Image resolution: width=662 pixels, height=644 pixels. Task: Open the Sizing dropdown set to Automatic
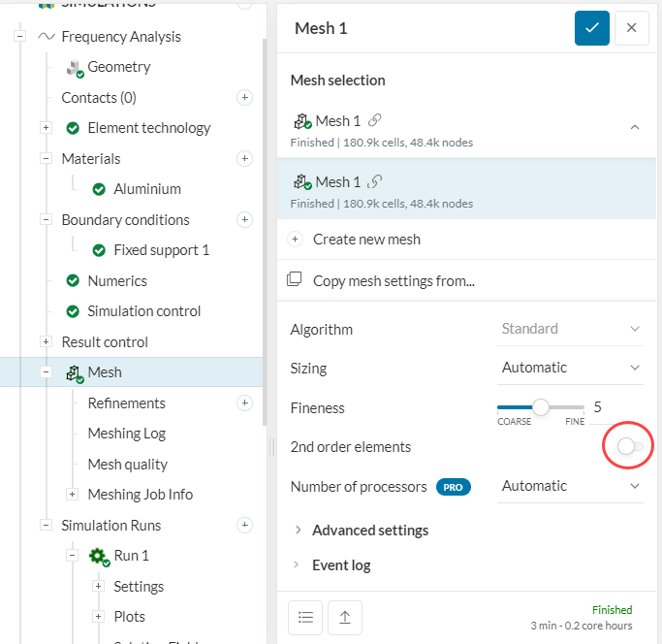tap(570, 368)
